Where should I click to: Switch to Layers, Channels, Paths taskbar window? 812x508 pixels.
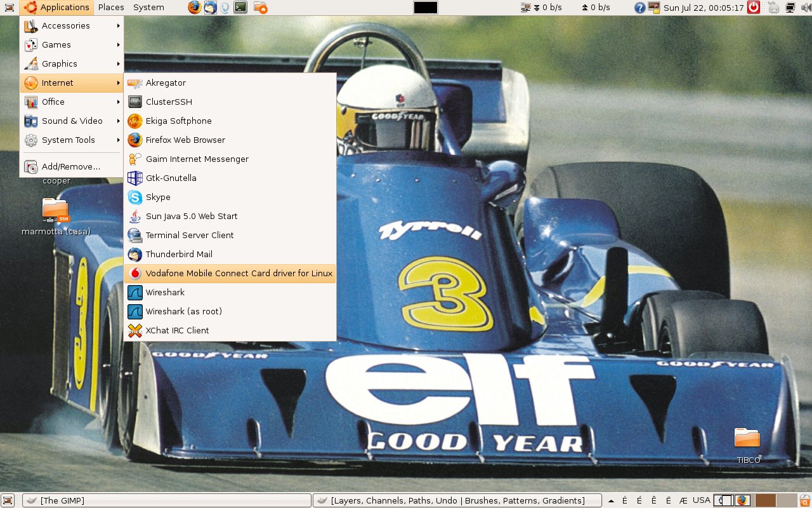[x=457, y=500]
